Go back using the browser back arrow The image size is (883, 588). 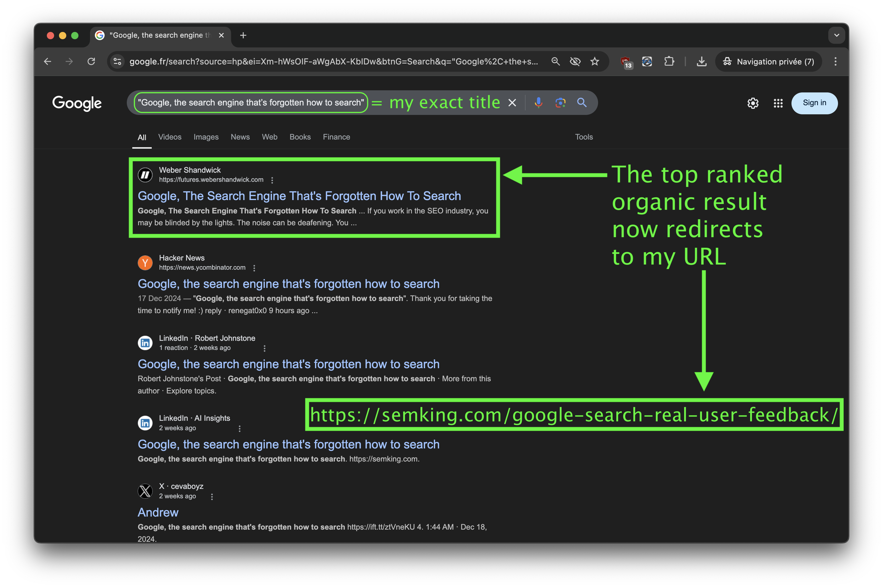(x=48, y=61)
